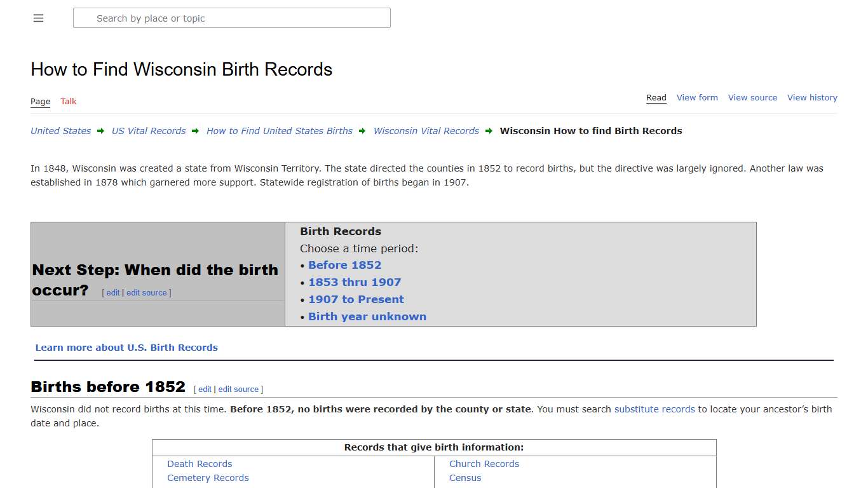Edit the Births before 1852 section source
The image size is (868, 488).
click(238, 389)
